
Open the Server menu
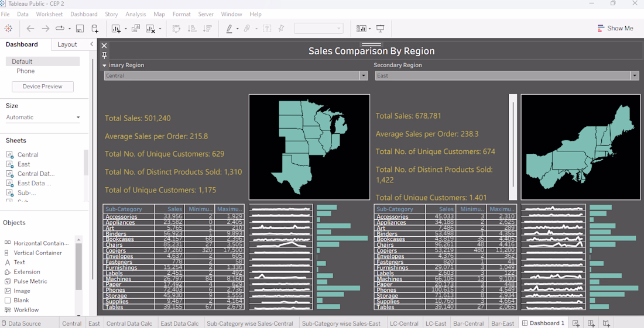(x=205, y=14)
